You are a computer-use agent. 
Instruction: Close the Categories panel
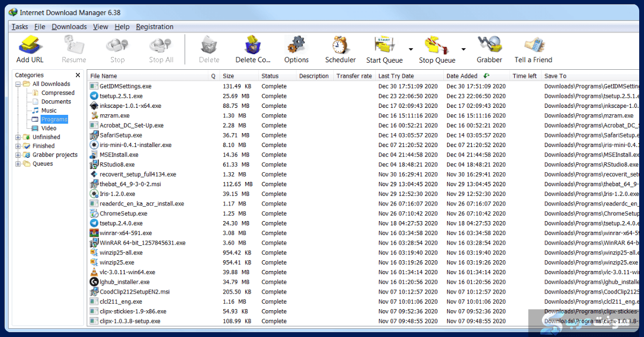(x=78, y=76)
